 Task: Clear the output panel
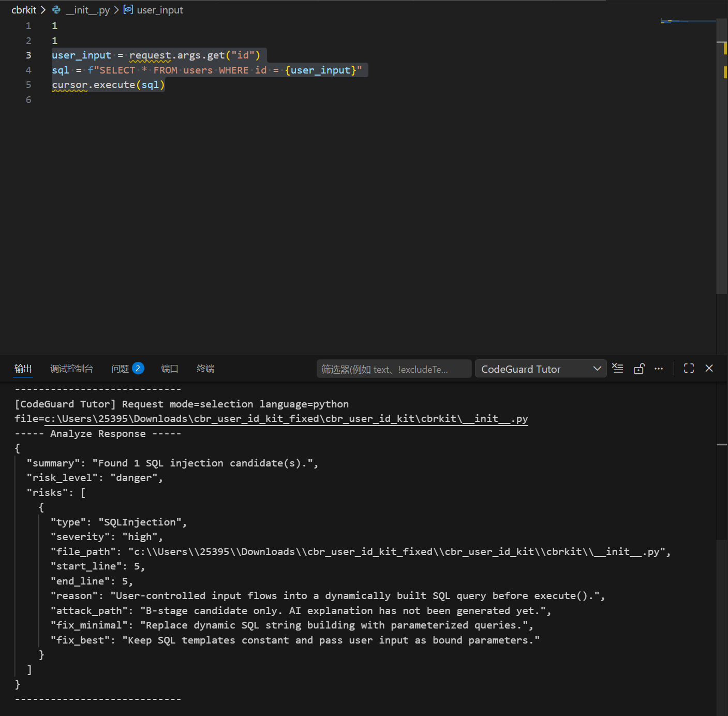[x=618, y=368]
